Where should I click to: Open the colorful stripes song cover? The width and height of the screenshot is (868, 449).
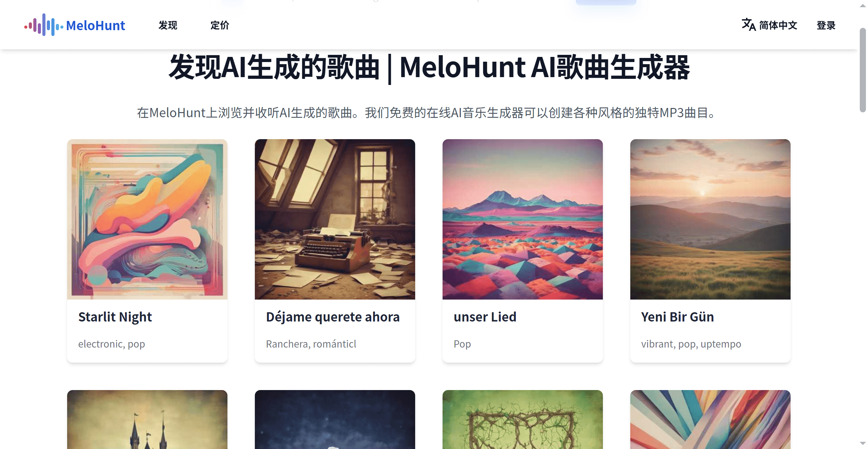710,420
